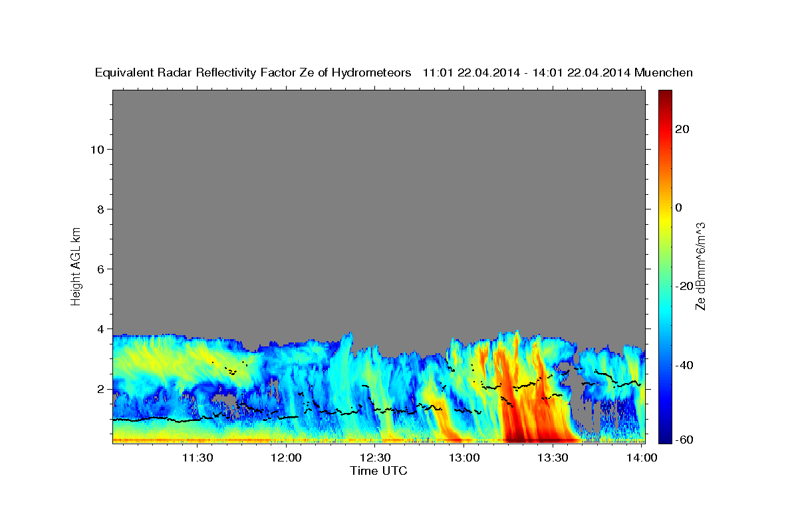
Task: Click the '12:30' time tick label
Action: point(375,458)
